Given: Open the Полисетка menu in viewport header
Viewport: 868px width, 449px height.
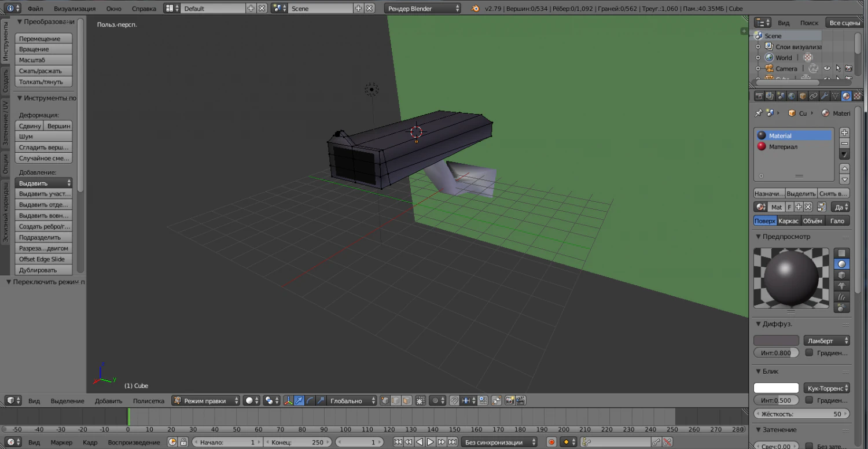Looking at the screenshot, I should coord(149,400).
